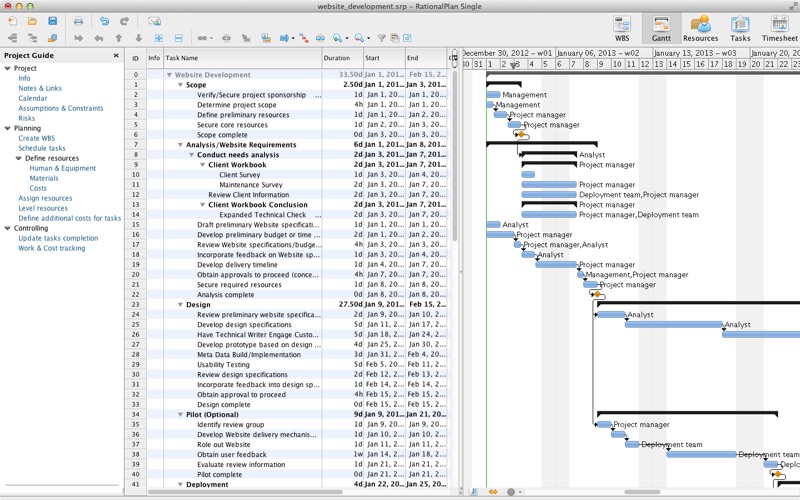Click the Gantt zoom slider at bottom
800x500 pixels.
click(x=510, y=492)
